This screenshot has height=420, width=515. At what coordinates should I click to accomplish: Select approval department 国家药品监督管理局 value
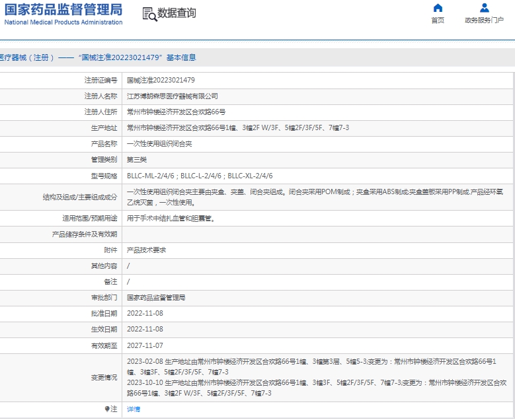point(156,298)
